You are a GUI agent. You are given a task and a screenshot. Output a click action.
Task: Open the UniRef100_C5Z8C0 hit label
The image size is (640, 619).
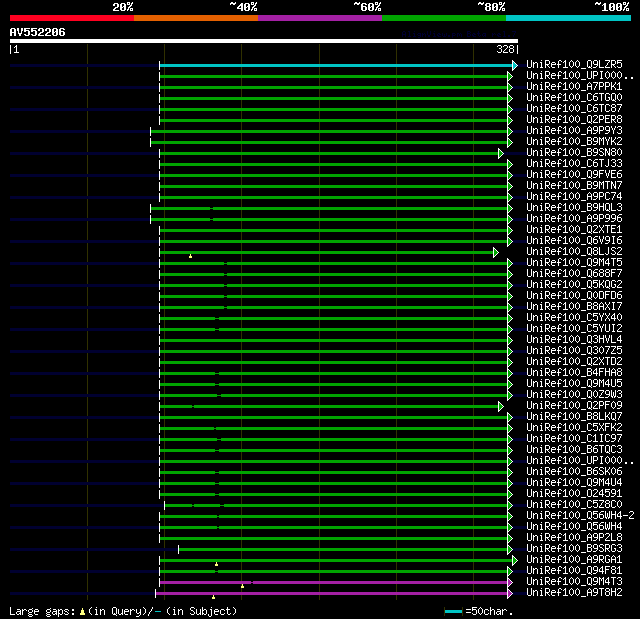tap(574, 505)
